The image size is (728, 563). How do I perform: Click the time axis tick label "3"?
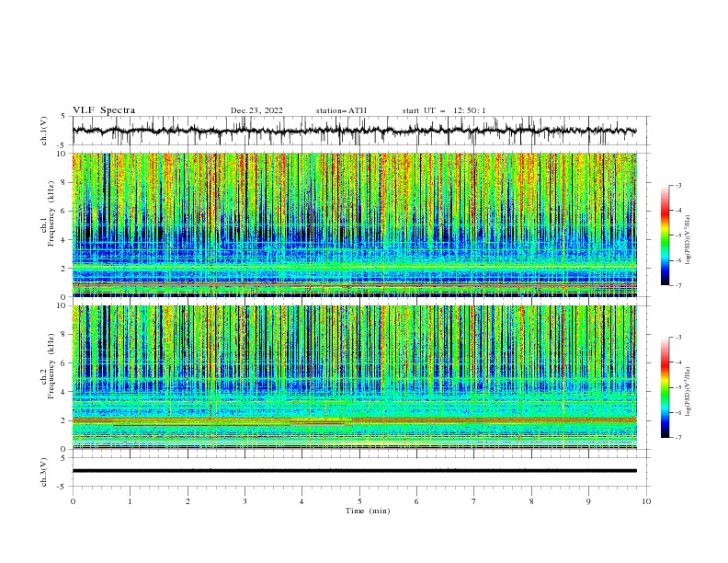click(x=245, y=501)
